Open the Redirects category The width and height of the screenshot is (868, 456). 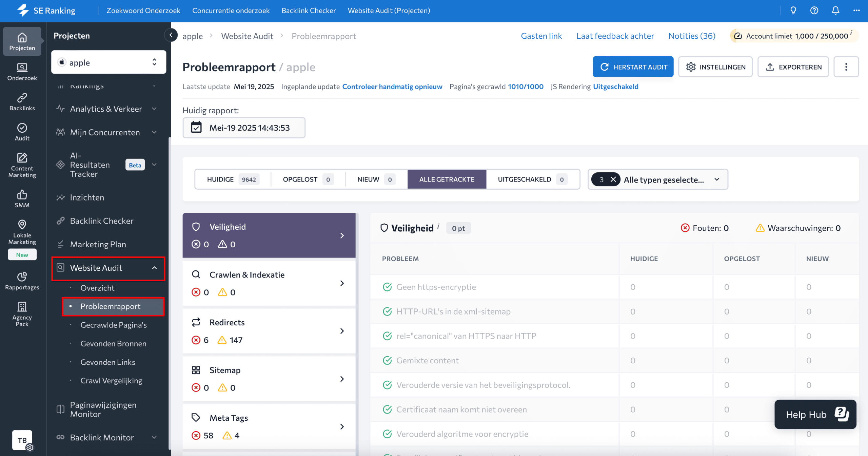[x=269, y=331]
